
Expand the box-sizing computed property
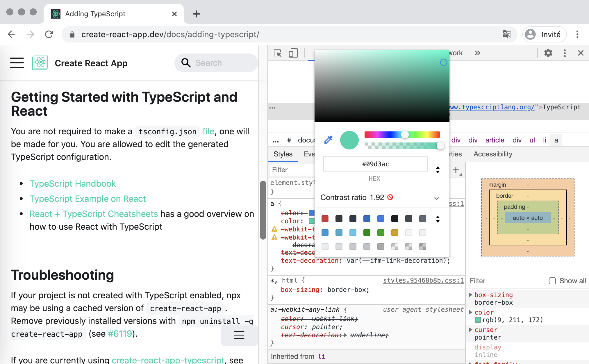tap(470, 295)
